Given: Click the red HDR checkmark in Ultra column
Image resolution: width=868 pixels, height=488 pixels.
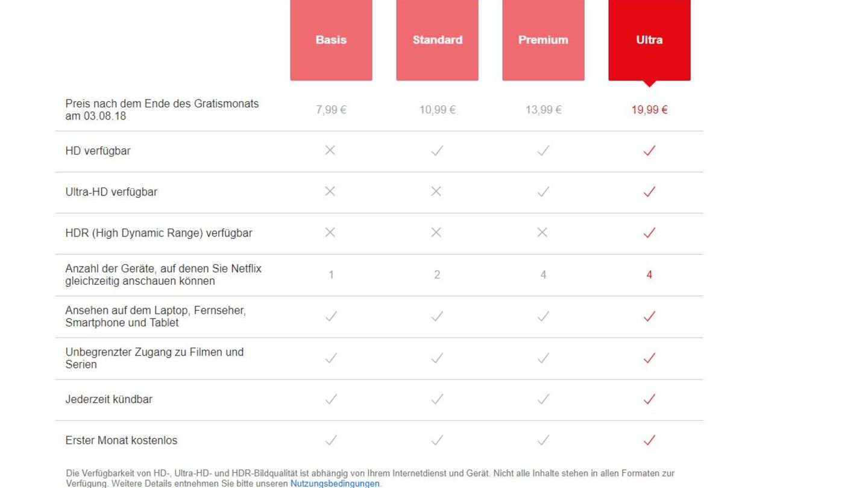Looking at the screenshot, I should [649, 233].
